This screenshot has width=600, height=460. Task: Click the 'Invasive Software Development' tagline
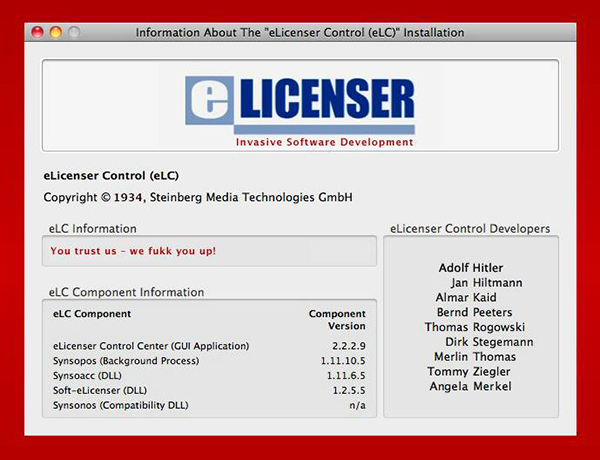[x=324, y=142]
